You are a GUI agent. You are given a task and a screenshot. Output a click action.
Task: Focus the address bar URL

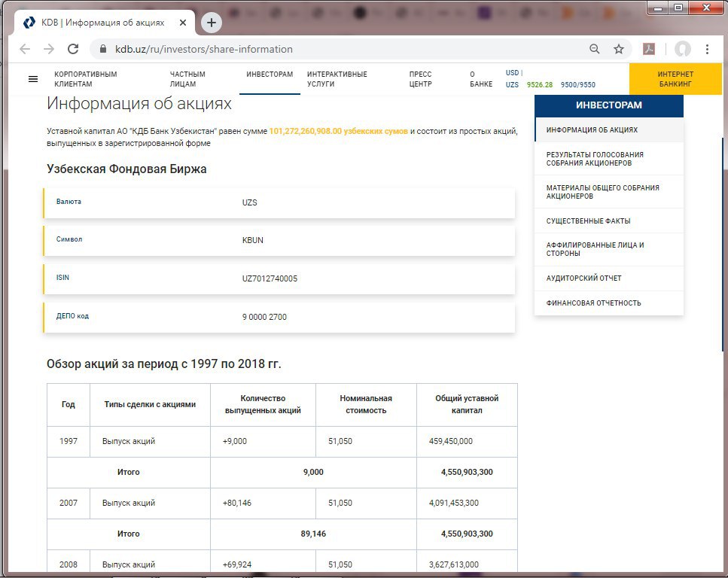pos(204,49)
